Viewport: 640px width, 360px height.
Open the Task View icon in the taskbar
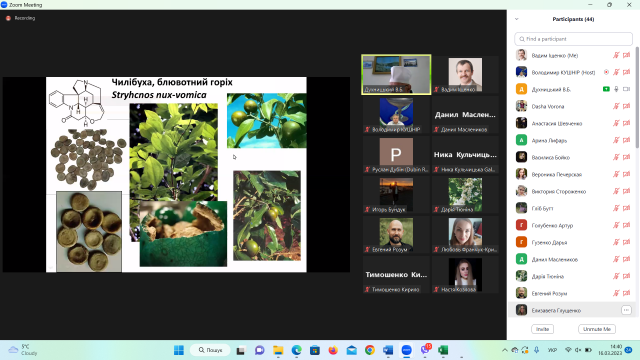pos(241,350)
